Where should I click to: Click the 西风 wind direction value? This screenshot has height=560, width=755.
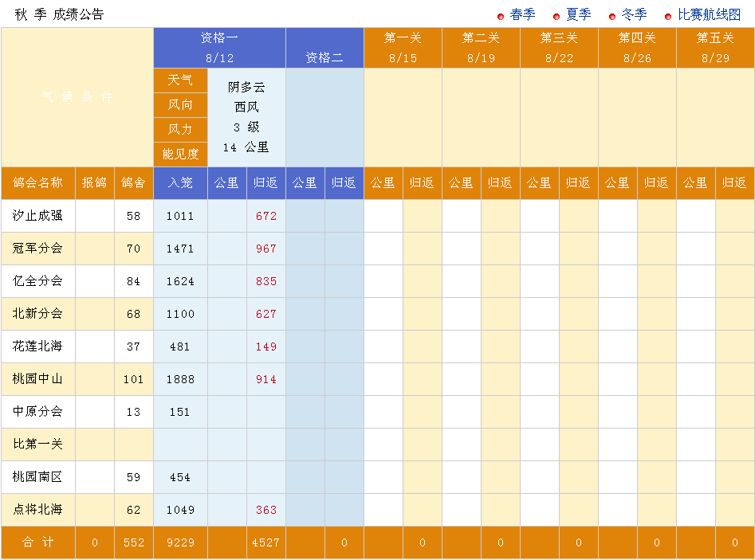tap(246, 107)
